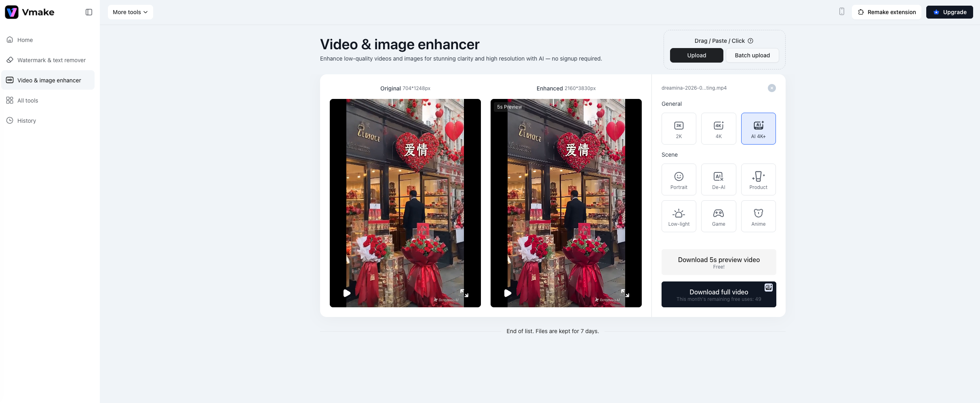Open History in the sidebar
The height and width of the screenshot is (403, 980).
click(27, 121)
